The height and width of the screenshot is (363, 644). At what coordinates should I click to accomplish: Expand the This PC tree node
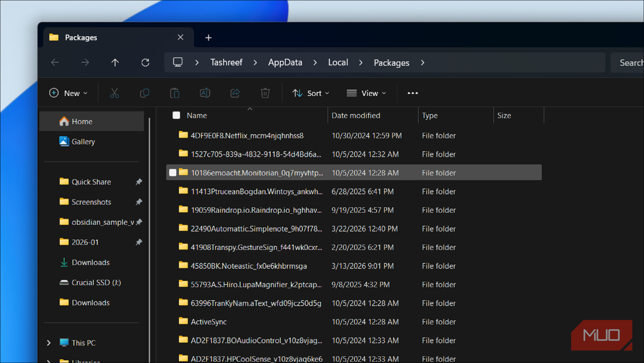(49, 343)
